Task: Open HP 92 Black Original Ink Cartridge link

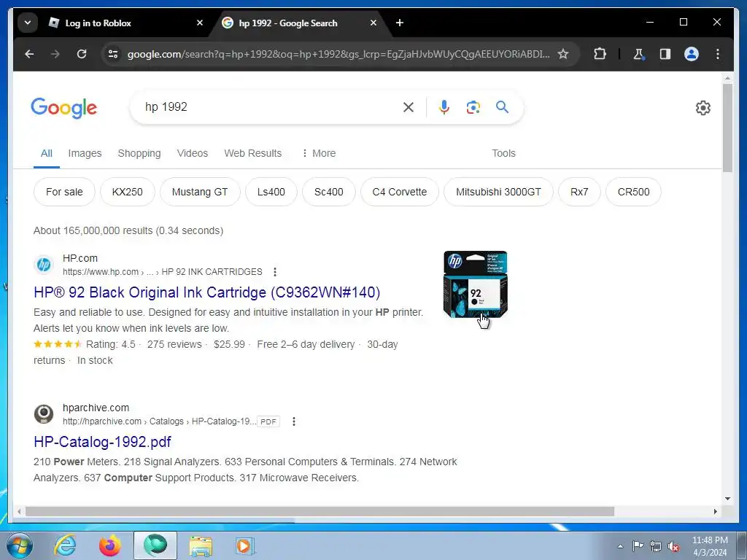Action: pyautogui.click(x=206, y=292)
